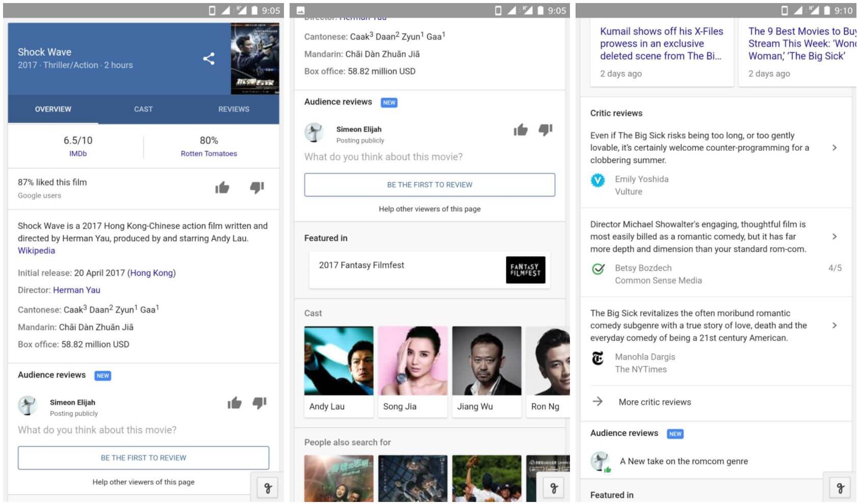Expand Betsy Bozdech's Common Sense Media review
The image size is (858, 504).
click(834, 236)
